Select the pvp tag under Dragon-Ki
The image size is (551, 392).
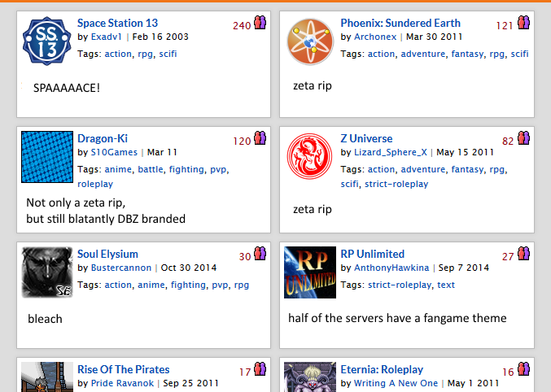tap(218, 170)
